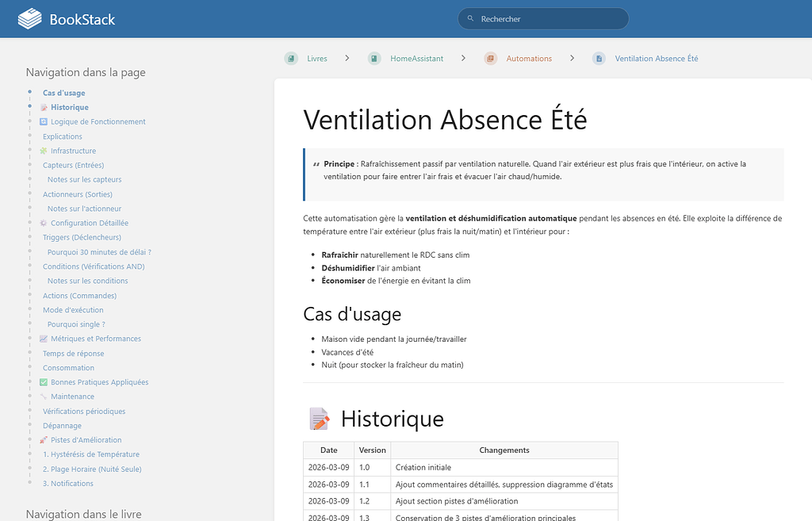
Task: Expand the breadcrumb chevron after HomeAssistant
Action: [463, 58]
